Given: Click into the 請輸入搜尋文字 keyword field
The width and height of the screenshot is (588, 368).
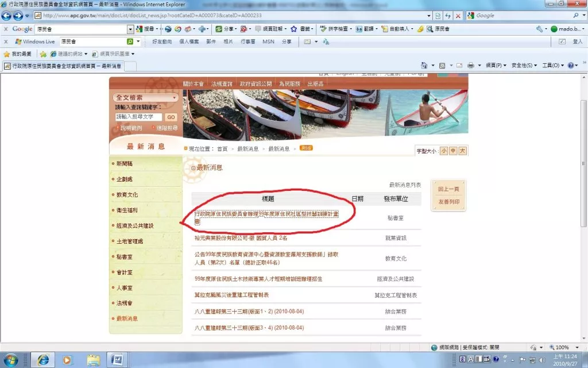Looking at the screenshot, I should pyautogui.click(x=138, y=117).
